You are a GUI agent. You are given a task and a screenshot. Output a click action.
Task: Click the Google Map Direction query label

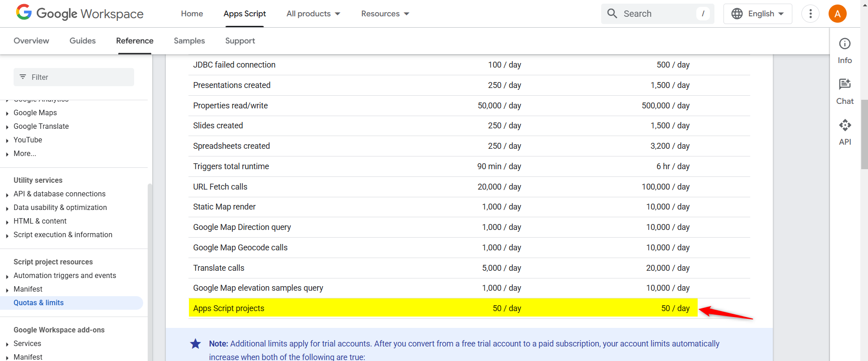point(242,227)
